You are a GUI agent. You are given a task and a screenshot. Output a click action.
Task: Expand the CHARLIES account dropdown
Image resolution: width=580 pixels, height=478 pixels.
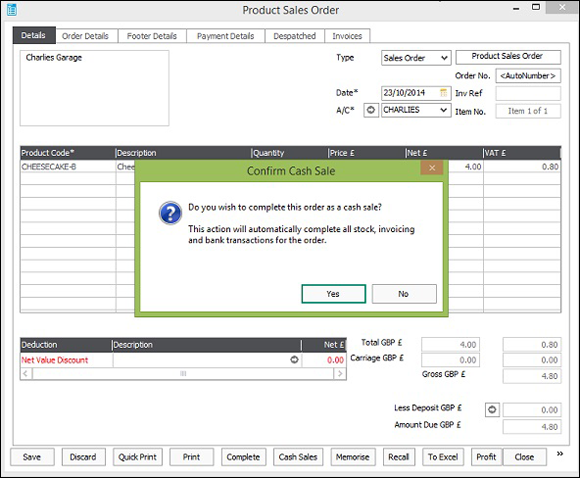[444, 110]
